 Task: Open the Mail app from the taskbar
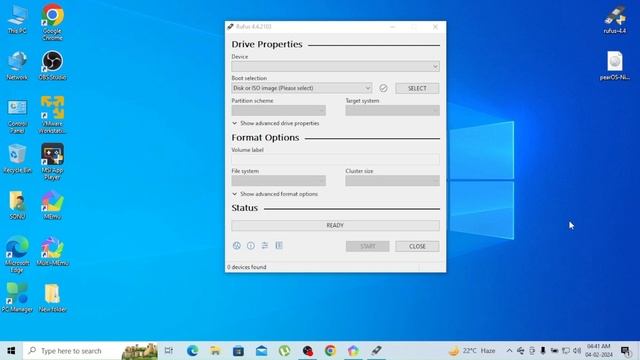pos(262,351)
